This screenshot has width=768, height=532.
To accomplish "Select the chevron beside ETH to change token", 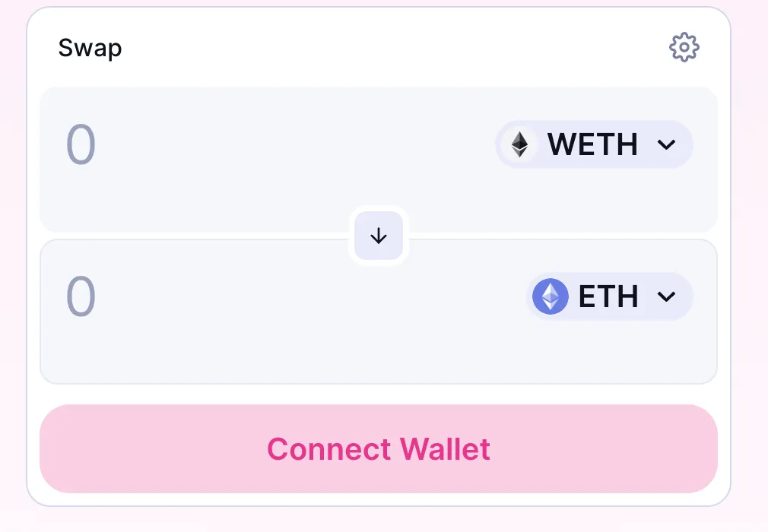I will pyautogui.click(x=668, y=296).
